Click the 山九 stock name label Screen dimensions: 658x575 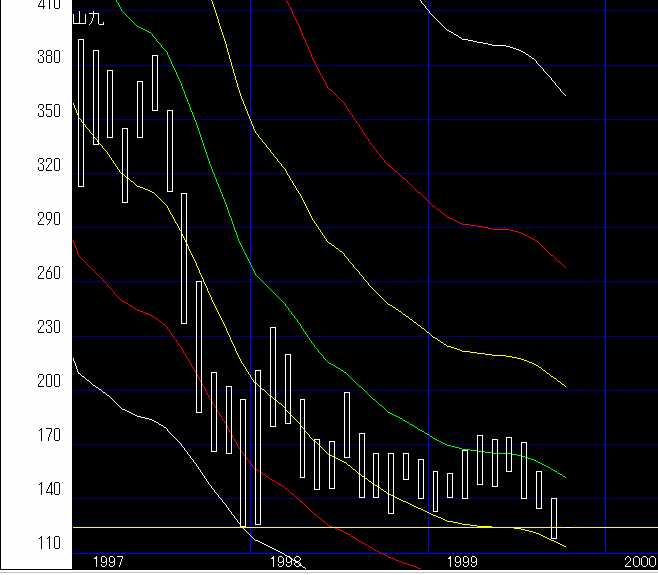tap(89, 18)
